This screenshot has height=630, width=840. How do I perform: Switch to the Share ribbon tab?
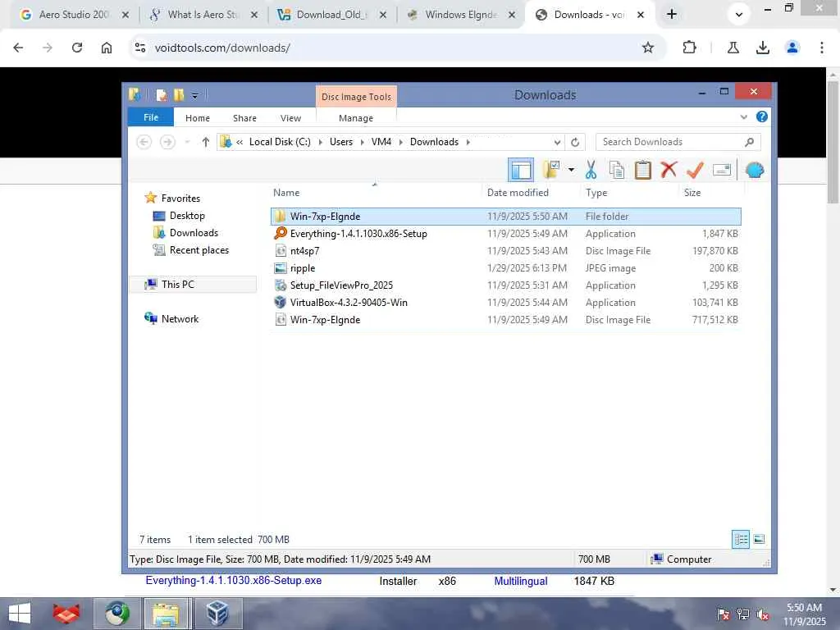[x=244, y=118]
